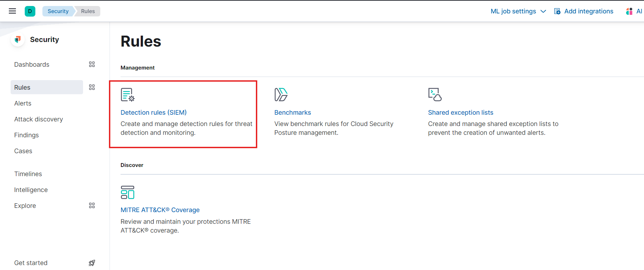Click the MITRE ATT&CK Coverage icon
Screen dimensions: 644x270
click(128, 192)
